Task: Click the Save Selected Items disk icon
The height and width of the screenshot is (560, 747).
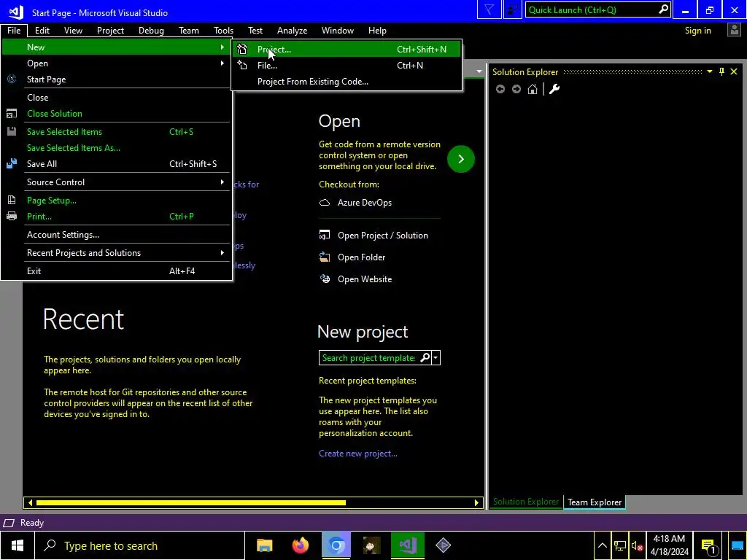Action: coord(12,131)
